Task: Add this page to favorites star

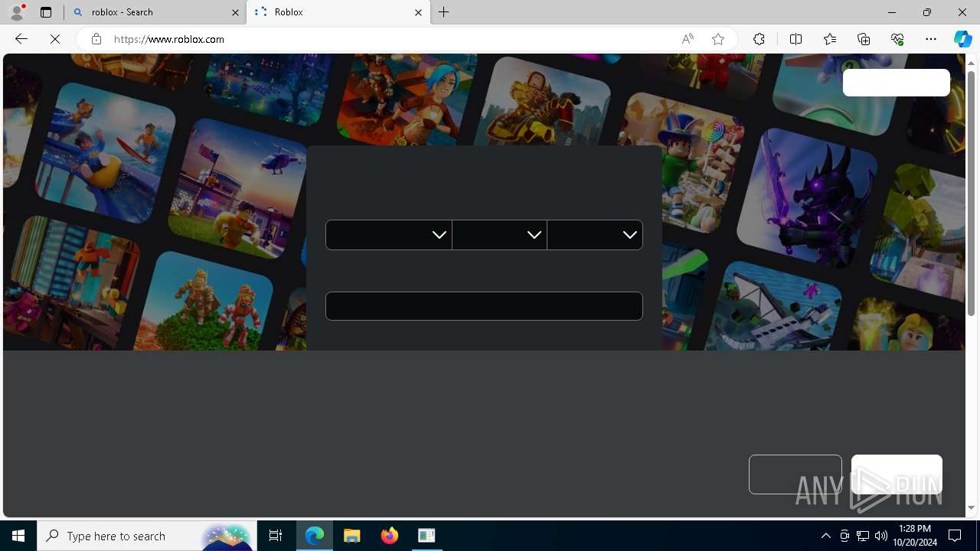Action: point(718,39)
